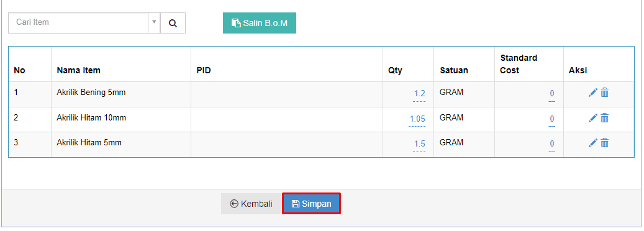
Task: Delete the Akrilik Hitam 10mm row
Action: pyautogui.click(x=605, y=119)
